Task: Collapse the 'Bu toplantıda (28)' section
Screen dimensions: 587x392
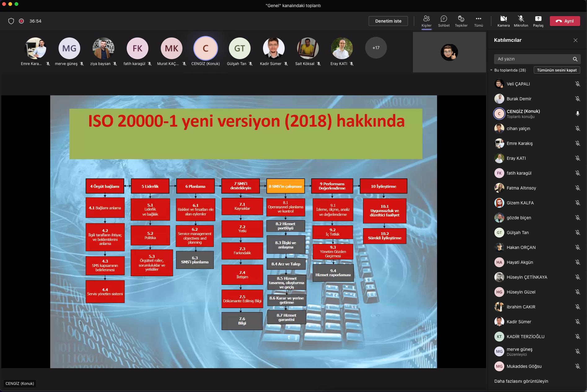Action: [491, 70]
